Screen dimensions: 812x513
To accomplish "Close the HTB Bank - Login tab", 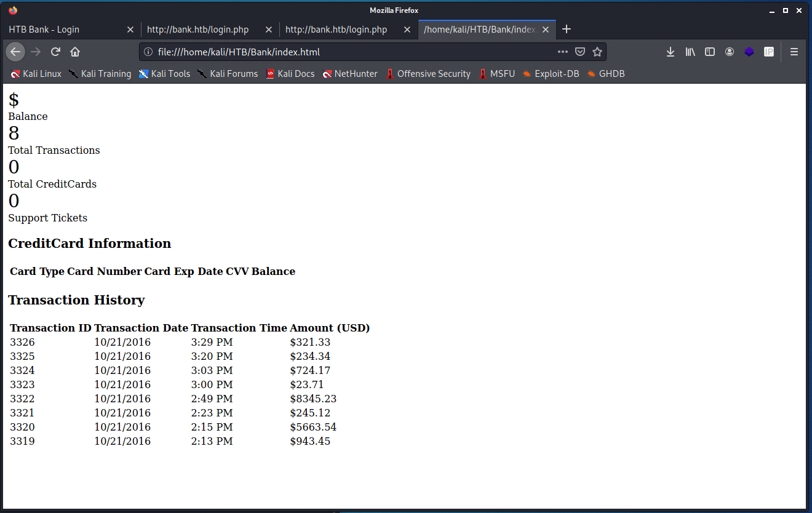I will (x=130, y=30).
